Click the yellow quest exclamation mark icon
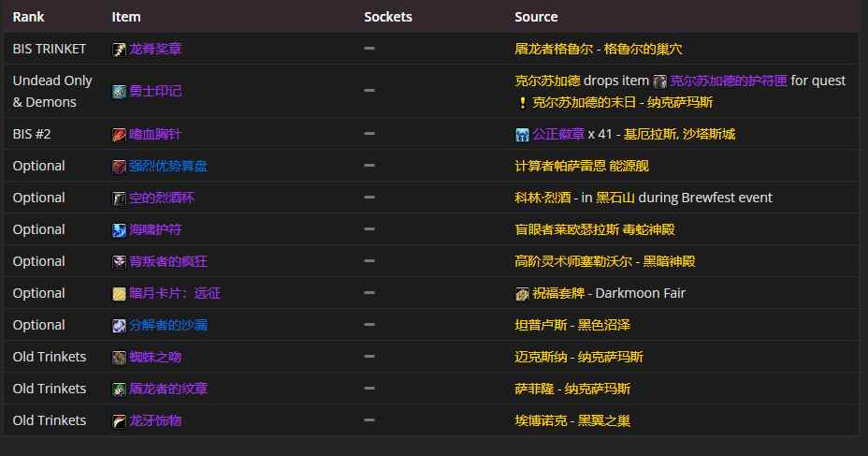The height and width of the screenshot is (456, 868). tap(522, 102)
